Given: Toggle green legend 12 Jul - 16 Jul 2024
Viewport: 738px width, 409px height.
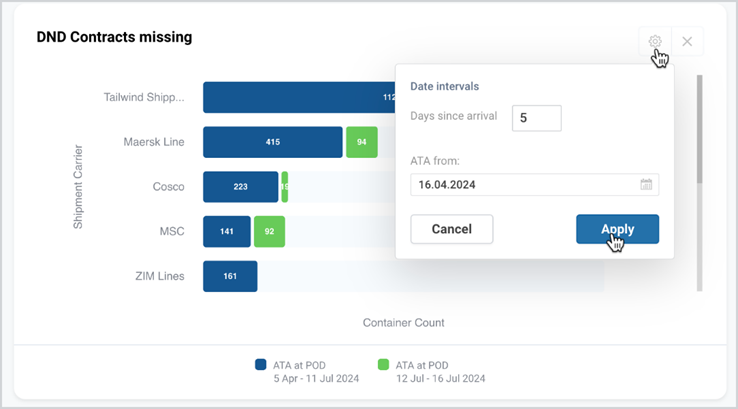Looking at the screenshot, I should [x=432, y=371].
